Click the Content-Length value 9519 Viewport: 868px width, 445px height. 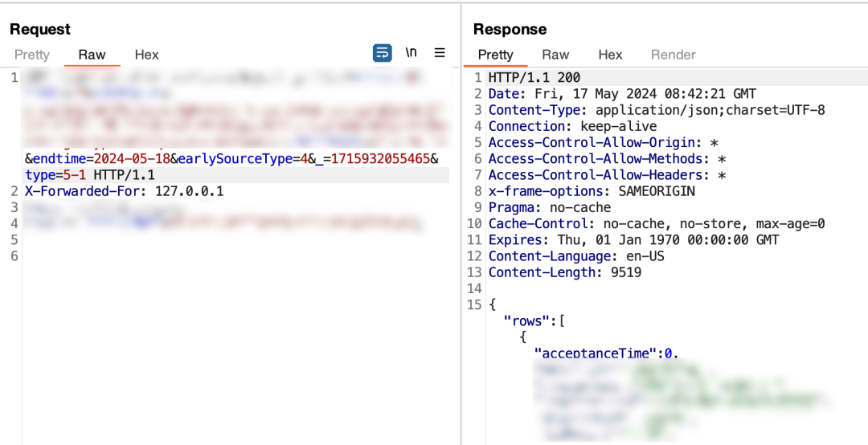[625, 272]
